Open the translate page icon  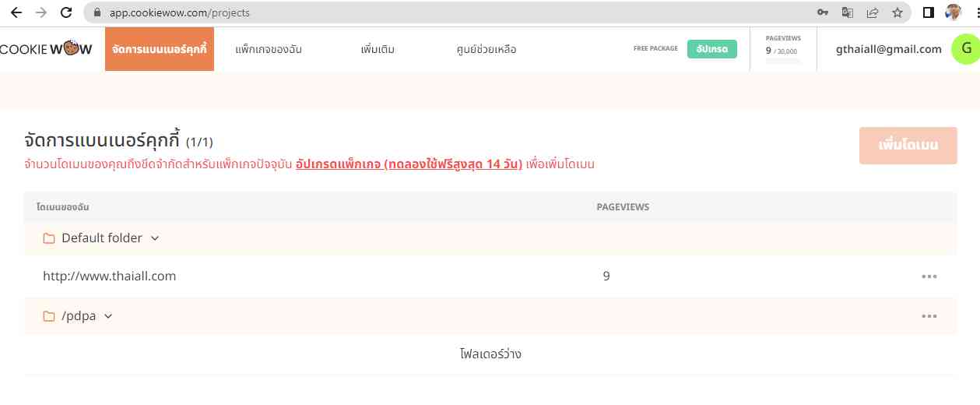848,12
